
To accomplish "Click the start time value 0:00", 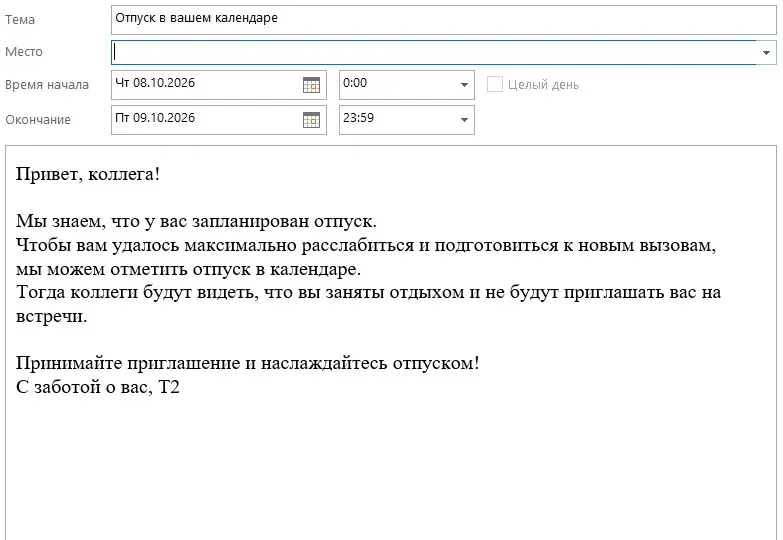I will [355, 83].
